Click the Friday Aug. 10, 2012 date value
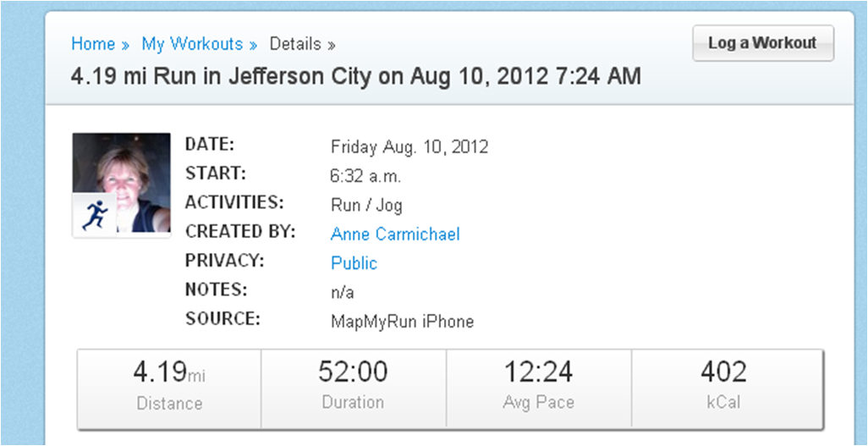This screenshot has height=446, width=868. pos(409,147)
